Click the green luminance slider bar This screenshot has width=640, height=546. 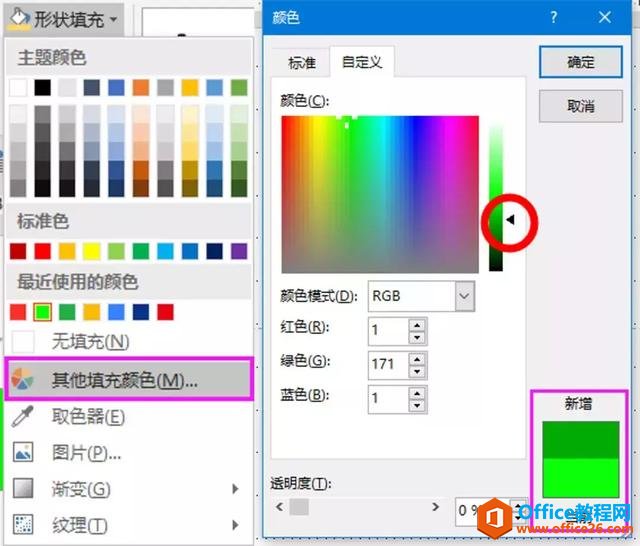(496, 194)
